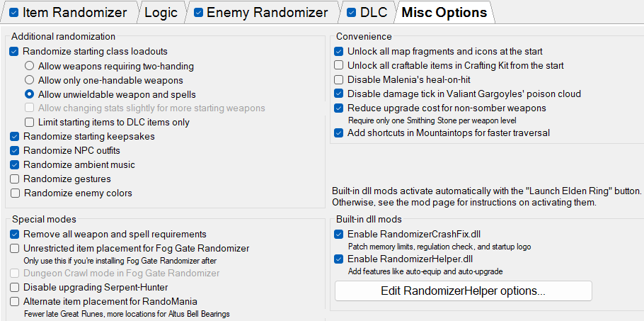Image resolution: width=644 pixels, height=321 pixels.
Task: Enable Limit starting items to DLC only
Action: (30, 123)
